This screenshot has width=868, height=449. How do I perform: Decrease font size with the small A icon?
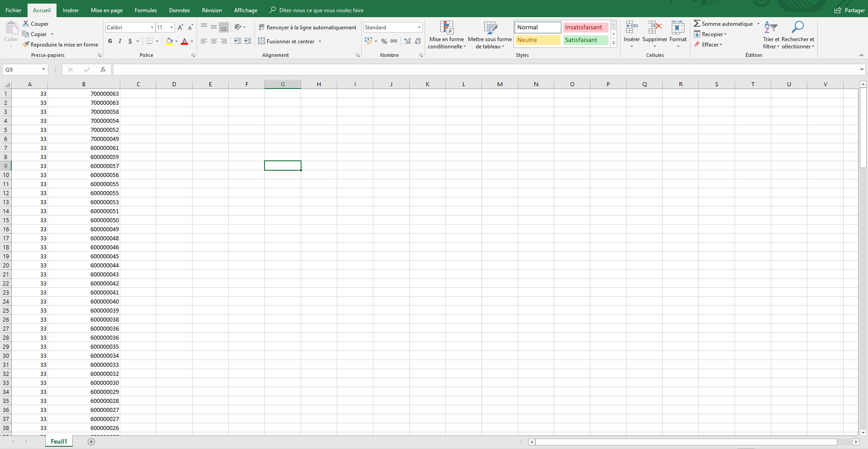[190, 28]
